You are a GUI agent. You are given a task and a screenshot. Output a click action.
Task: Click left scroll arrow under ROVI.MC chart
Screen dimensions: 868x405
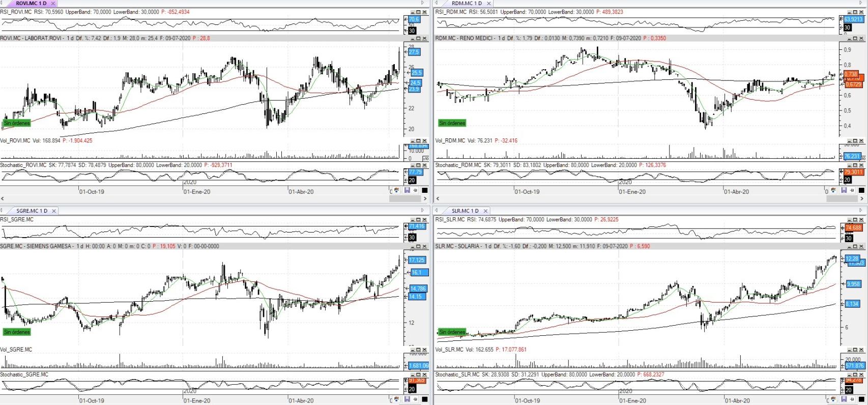click(2, 198)
